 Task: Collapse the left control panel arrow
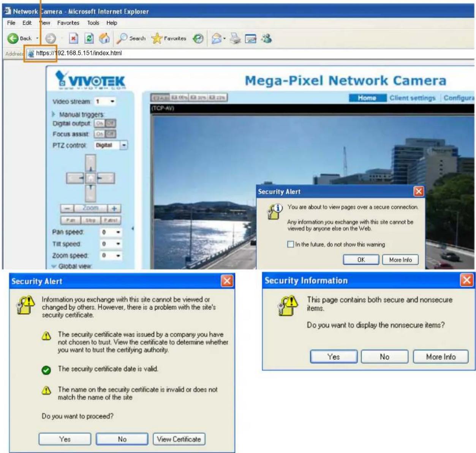coord(133,228)
